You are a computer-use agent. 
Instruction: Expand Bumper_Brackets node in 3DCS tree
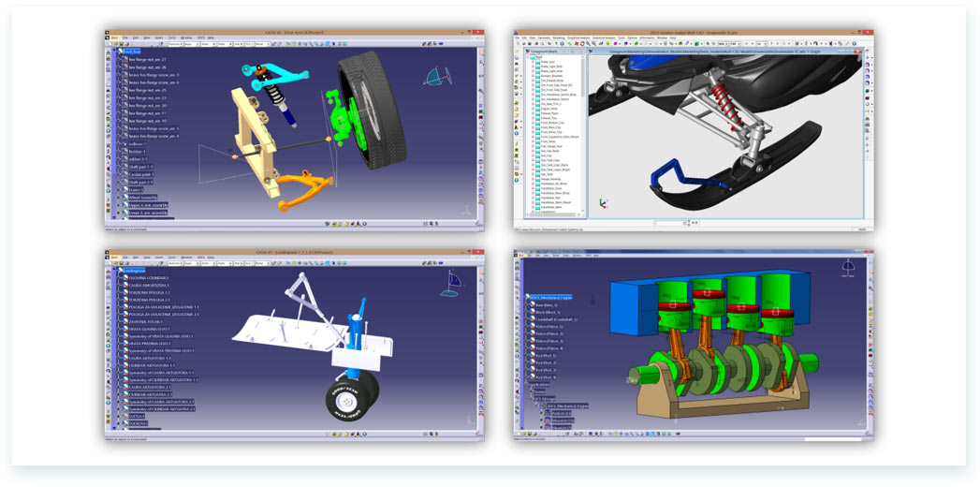point(534,76)
